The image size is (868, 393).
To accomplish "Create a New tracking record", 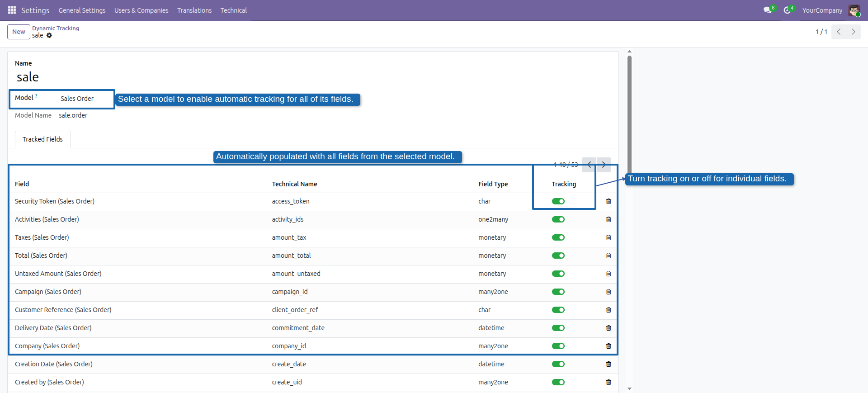I will coord(19,32).
